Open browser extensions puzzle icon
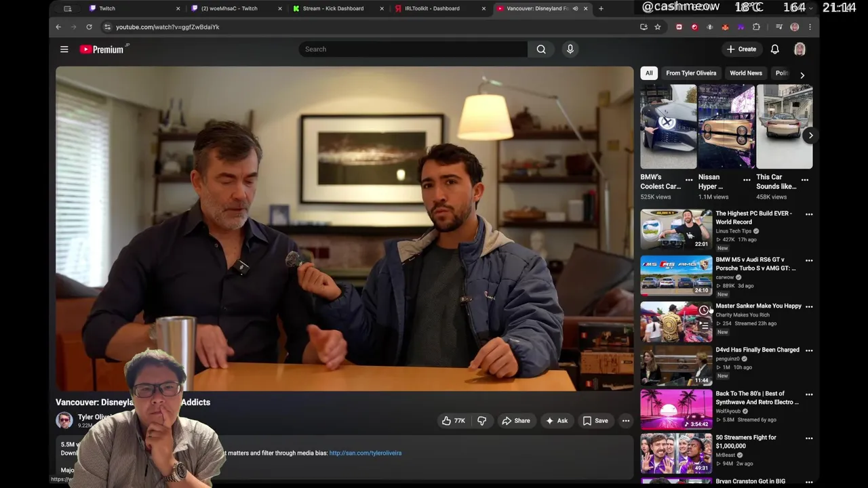The width and height of the screenshot is (868, 488). pyautogui.click(x=756, y=27)
